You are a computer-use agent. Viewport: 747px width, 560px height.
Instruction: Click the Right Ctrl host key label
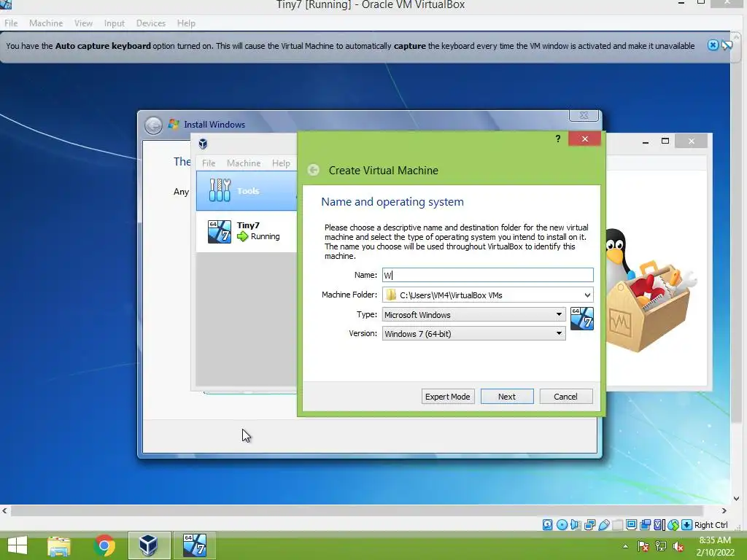pyautogui.click(x=711, y=525)
